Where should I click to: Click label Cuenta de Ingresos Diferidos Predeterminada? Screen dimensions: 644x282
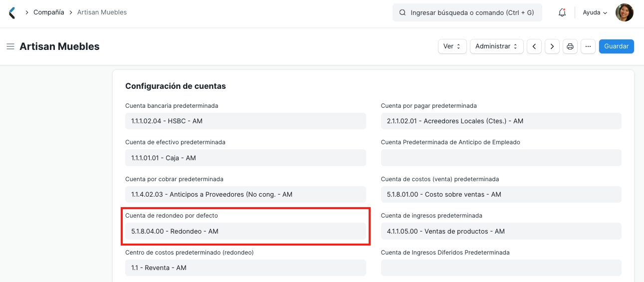tap(445, 253)
